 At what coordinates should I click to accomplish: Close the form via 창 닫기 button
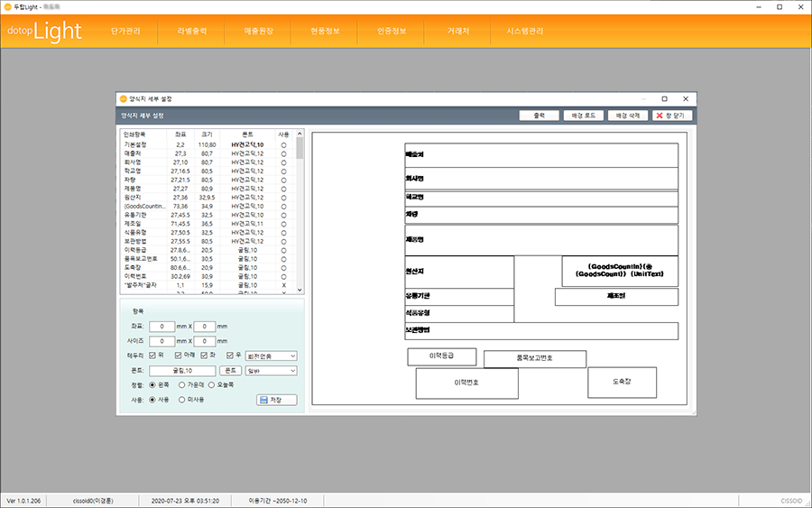671,115
